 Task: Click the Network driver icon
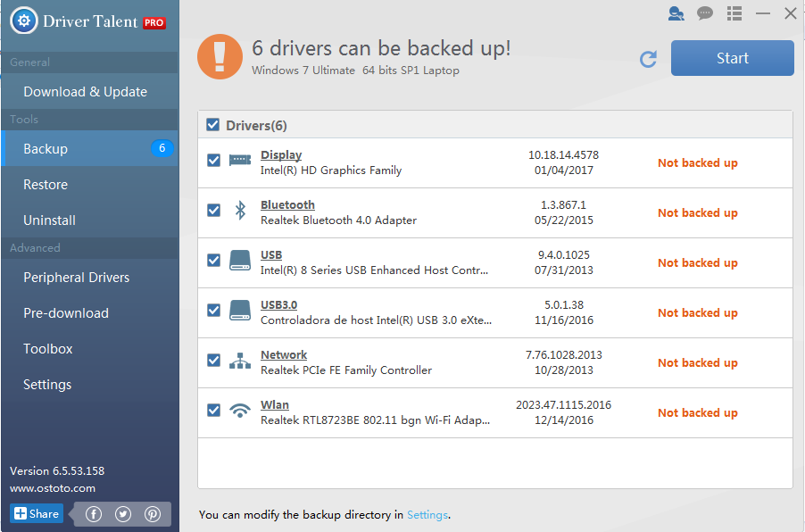tap(240, 361)
